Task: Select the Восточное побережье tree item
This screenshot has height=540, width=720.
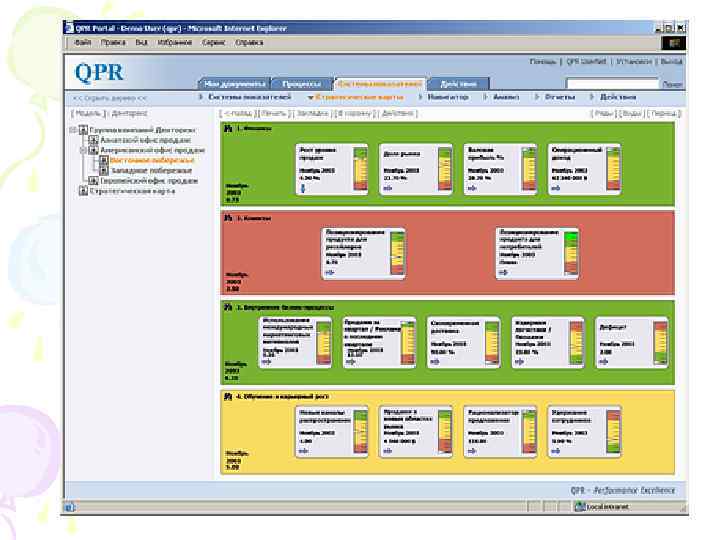Action: 152,160
